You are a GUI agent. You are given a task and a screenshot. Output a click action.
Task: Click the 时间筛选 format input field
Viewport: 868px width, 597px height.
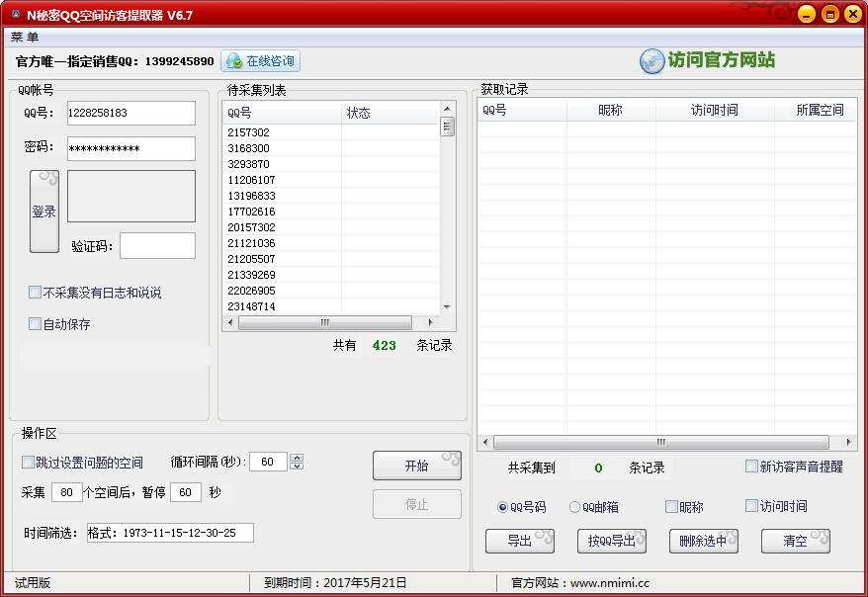(x=170, y=533)
